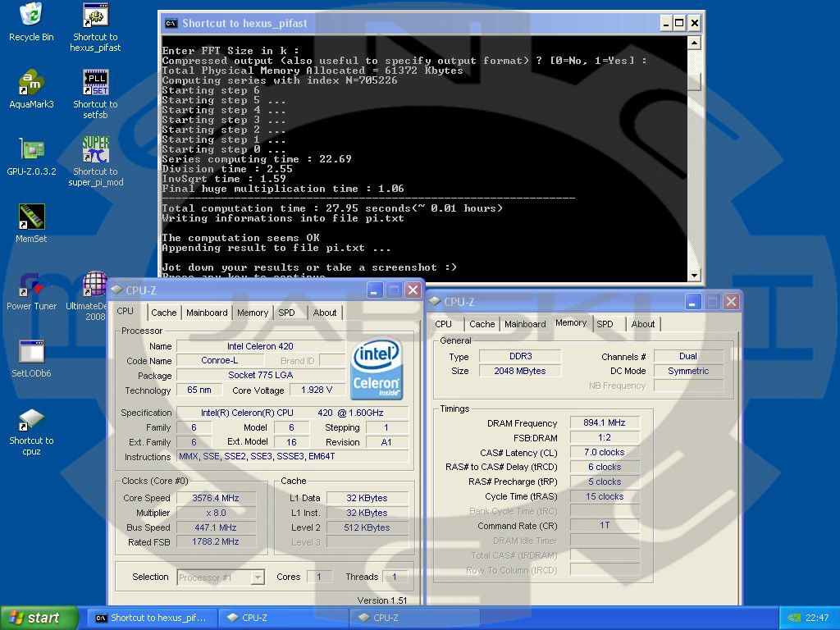Select the Shortcut to hexus_pifast desktop icon

95,27
